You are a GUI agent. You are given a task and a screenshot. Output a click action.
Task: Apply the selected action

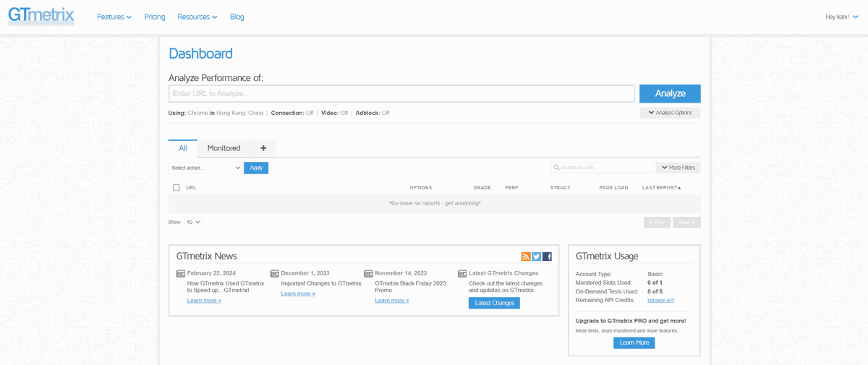pyautogui.click(x=256, y=168)
